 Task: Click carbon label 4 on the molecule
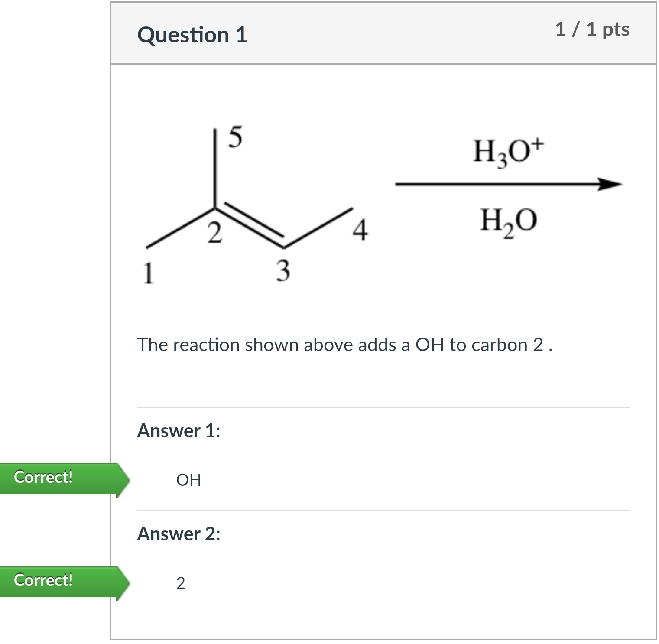coord(360,230)
